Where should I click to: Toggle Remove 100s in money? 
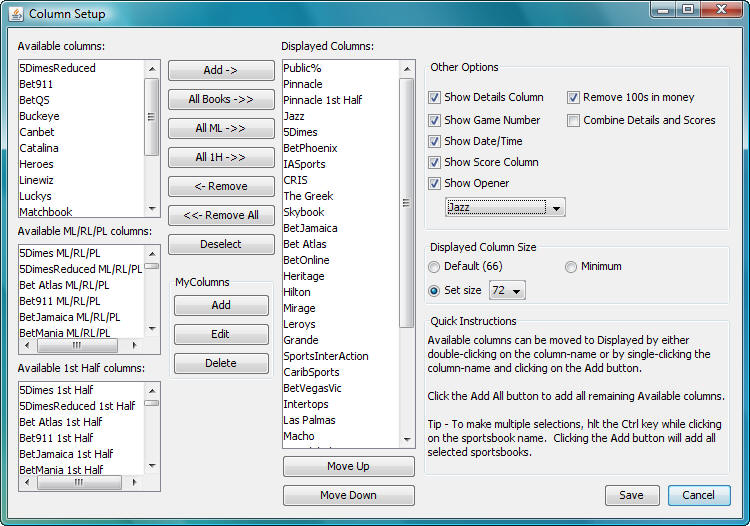click(x=573, y=98)
